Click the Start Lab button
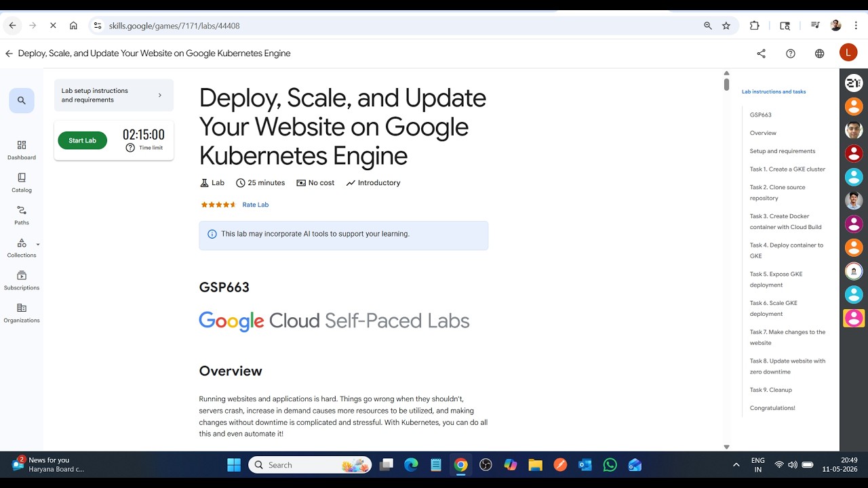 (x=83, y=140)
